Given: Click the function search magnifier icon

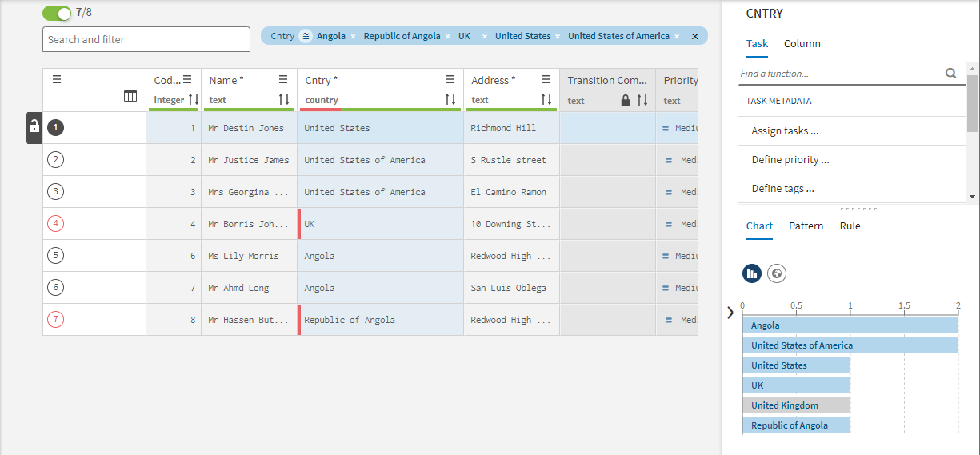Looking at the screenshot, I should point(950,74).
